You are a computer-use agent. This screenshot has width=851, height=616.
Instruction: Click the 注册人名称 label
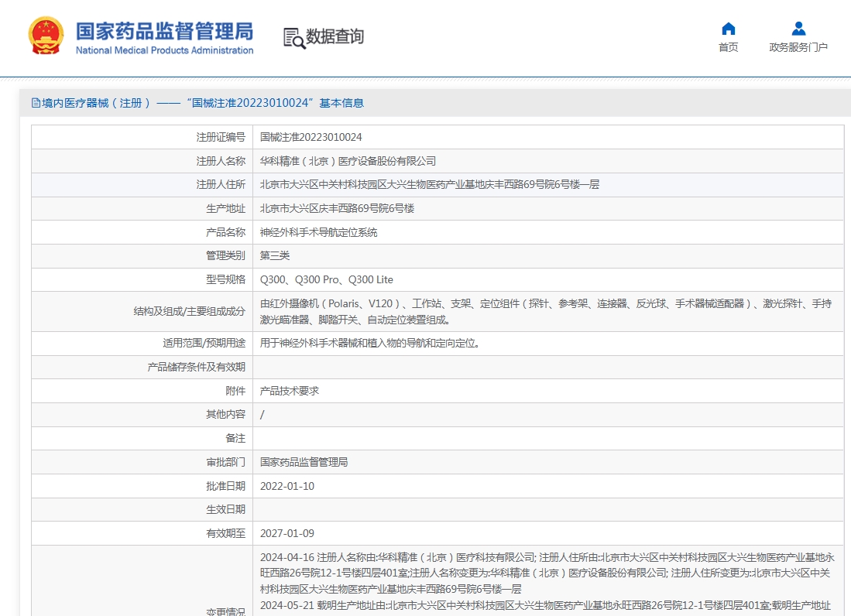point(221,161)
